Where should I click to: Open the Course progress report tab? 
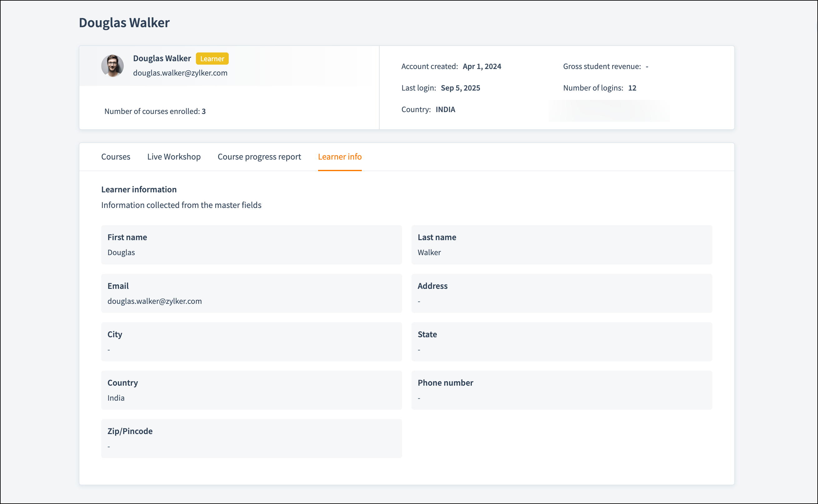coord(259,157)
